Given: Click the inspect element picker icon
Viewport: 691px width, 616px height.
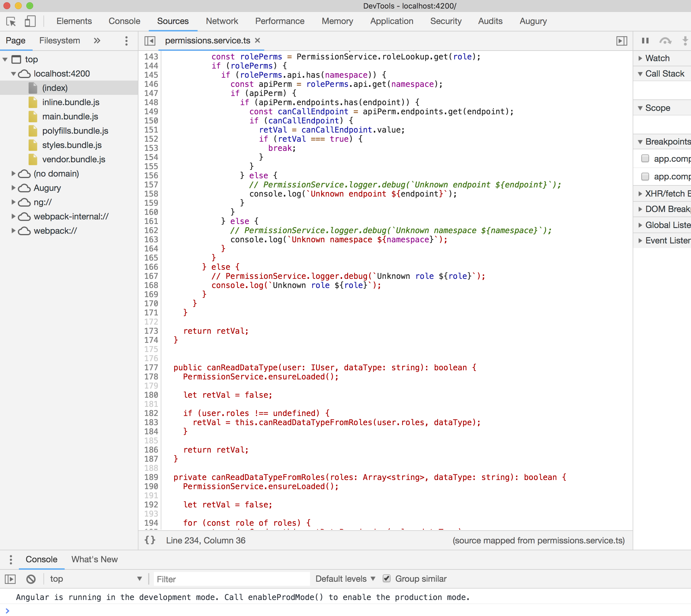Looking at the screenshot, I should (x=11, y=21).
